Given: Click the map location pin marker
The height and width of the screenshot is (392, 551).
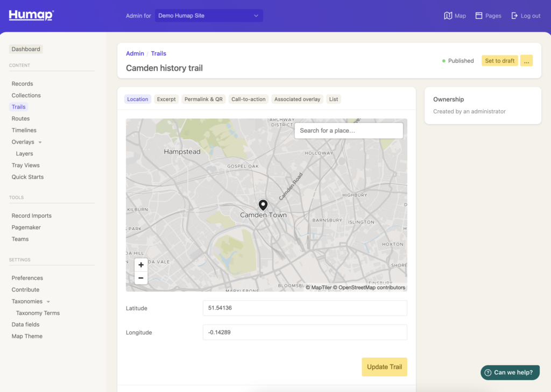Looking at the screenshot, I should 263,205.
